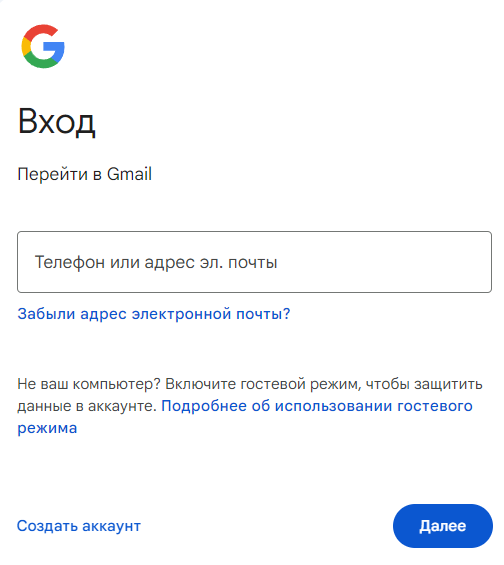Click the "Перейти в Gmail" subtitle
The image size is (504, 565).
coord(85,174)
